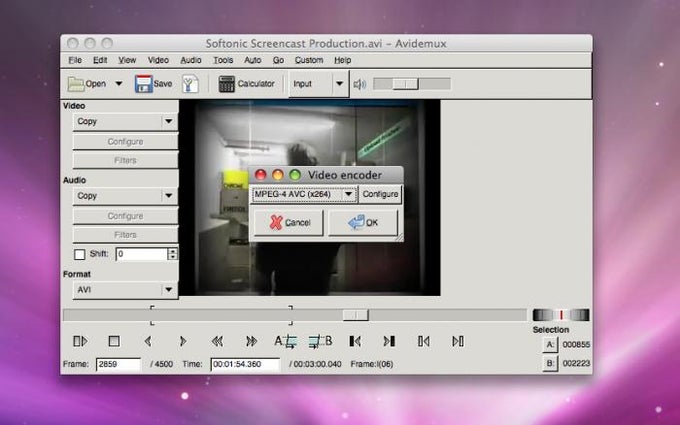680x425 pixels.
Task: Close the Video encoder dialog with red button
Action: click(260, 175)
